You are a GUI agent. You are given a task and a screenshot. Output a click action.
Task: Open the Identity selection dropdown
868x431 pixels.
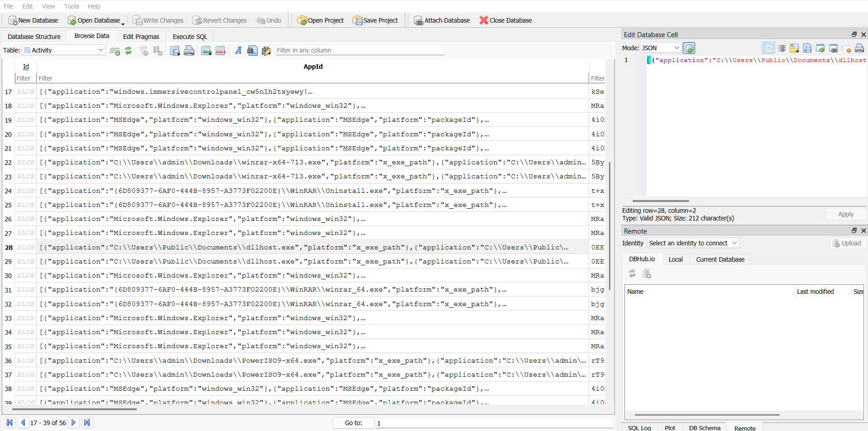click(693, 243)
